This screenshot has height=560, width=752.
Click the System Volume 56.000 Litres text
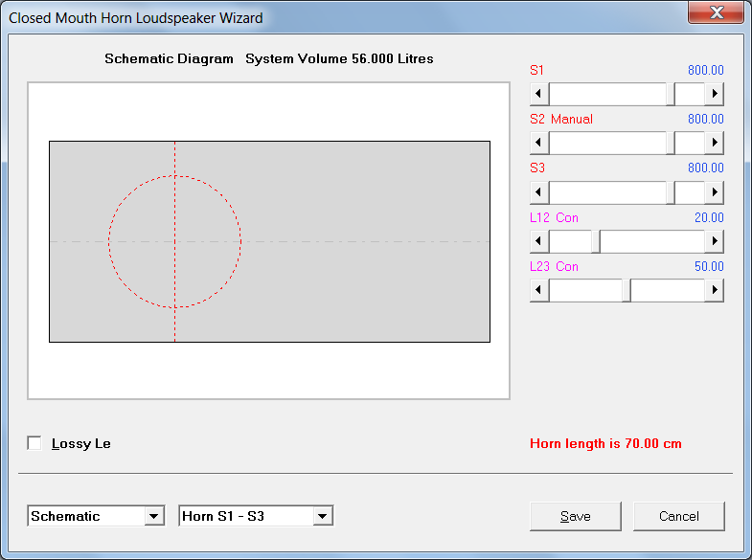click(339, 59)
